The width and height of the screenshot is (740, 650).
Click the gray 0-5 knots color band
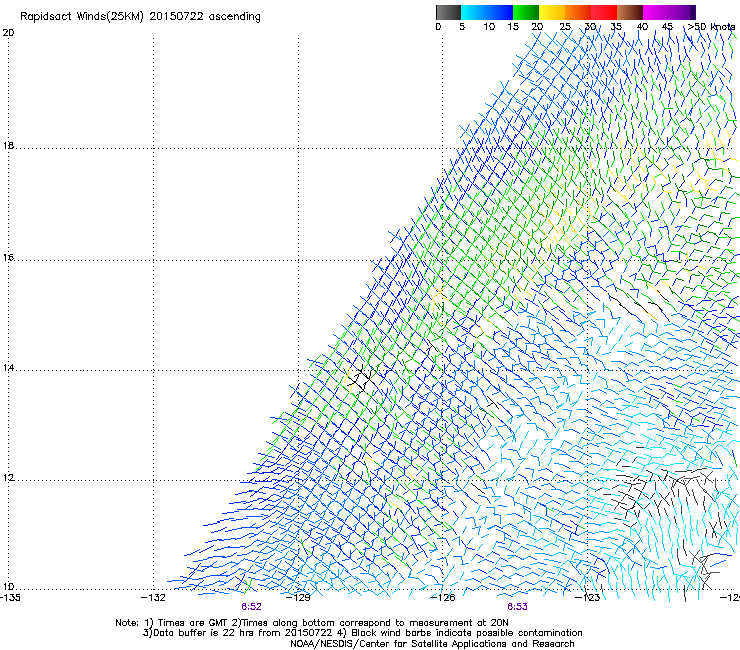pos(448,12)
